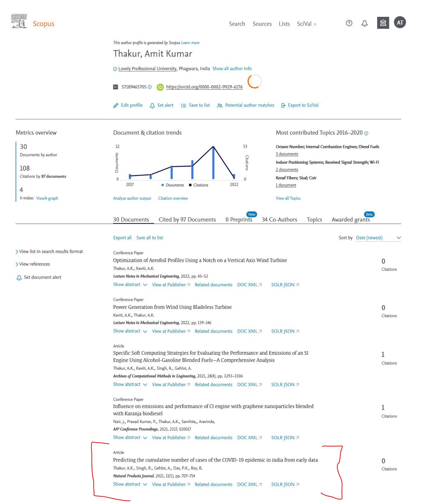This screenshot has width=421, height=504.
Task: Click Analyze author output link
Action: tap(132, 198)
